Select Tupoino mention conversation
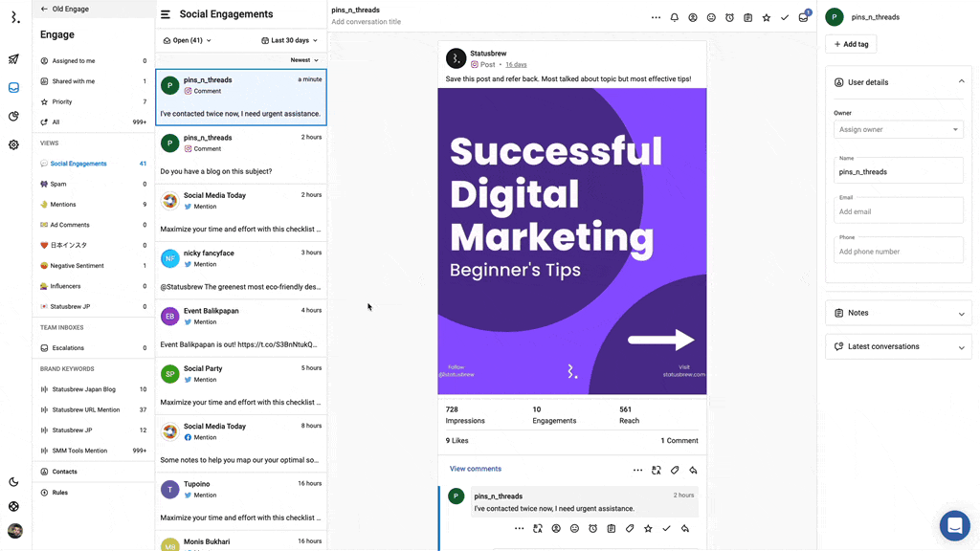Viewport: 980px width, 551px height. pos(241,501)
